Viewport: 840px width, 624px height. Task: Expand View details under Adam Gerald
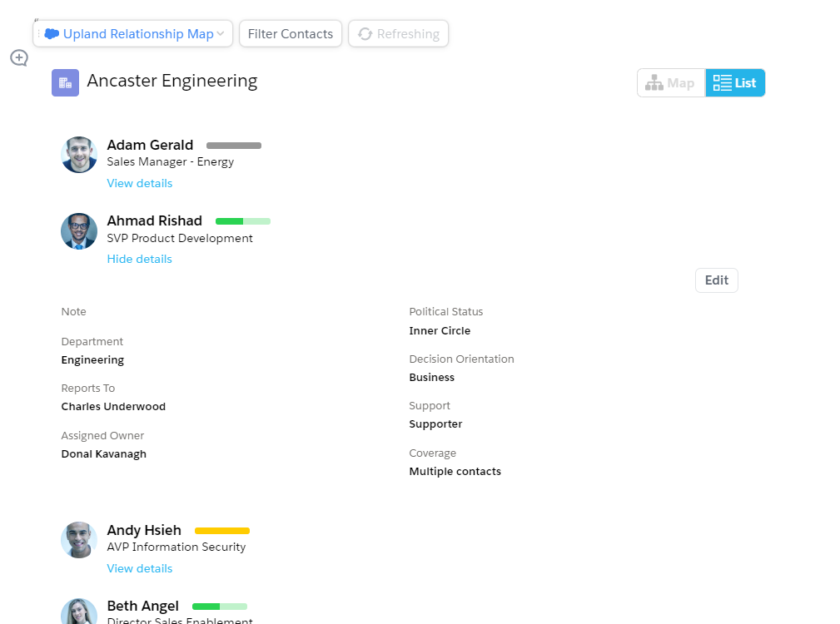(x=139, y=183)
